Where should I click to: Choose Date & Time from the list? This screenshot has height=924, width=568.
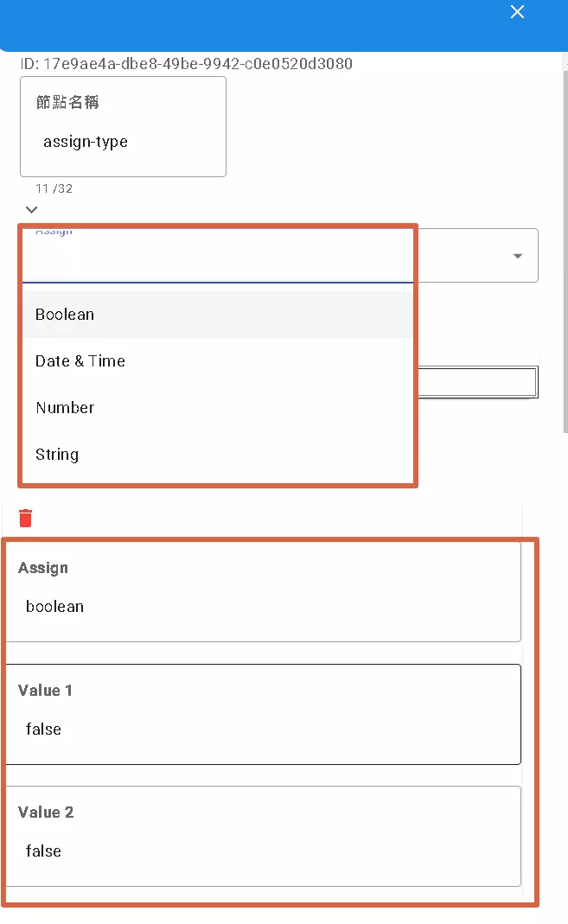[x=80, y=361]
